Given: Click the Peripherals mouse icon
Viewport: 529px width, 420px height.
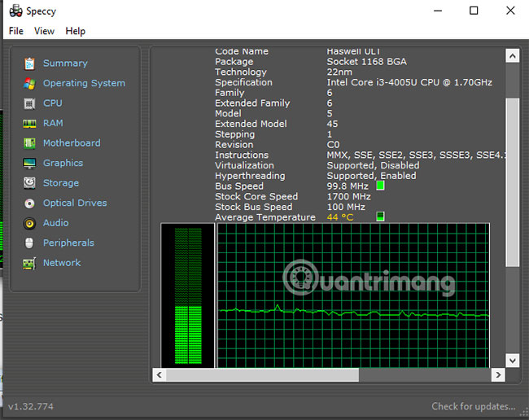Looking at the screenshot, I should (x=29, y=243).
